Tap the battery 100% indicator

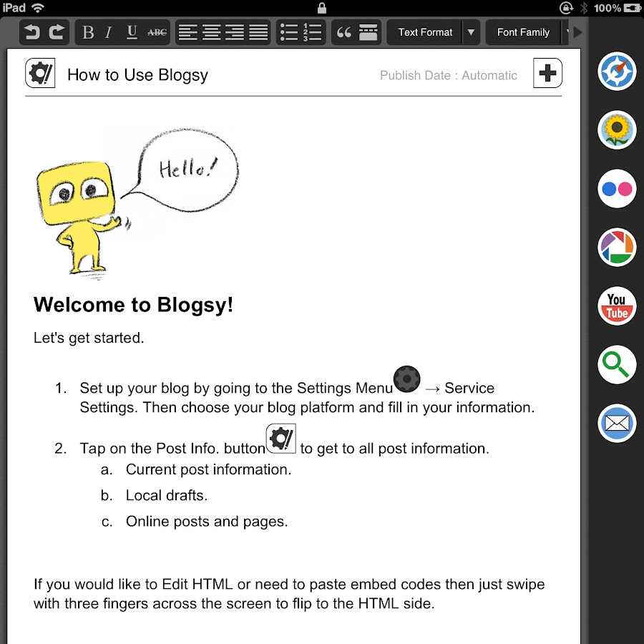pos(618,8)
